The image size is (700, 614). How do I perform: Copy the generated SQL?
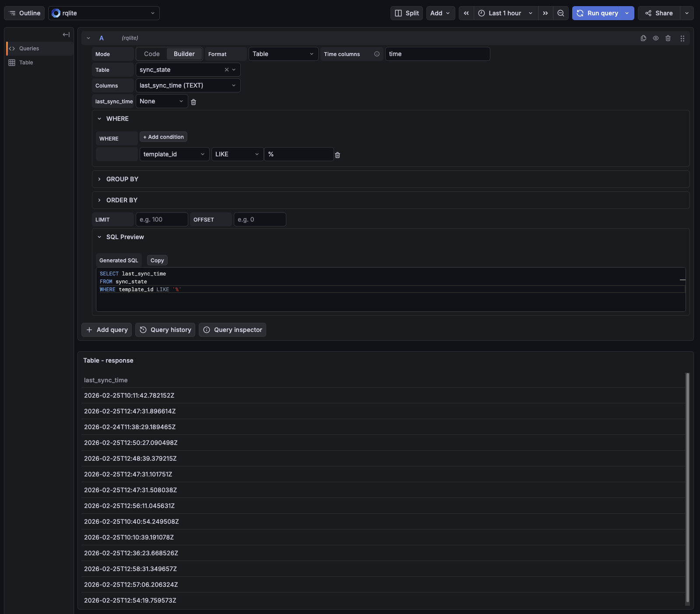[x=157, y=261]
